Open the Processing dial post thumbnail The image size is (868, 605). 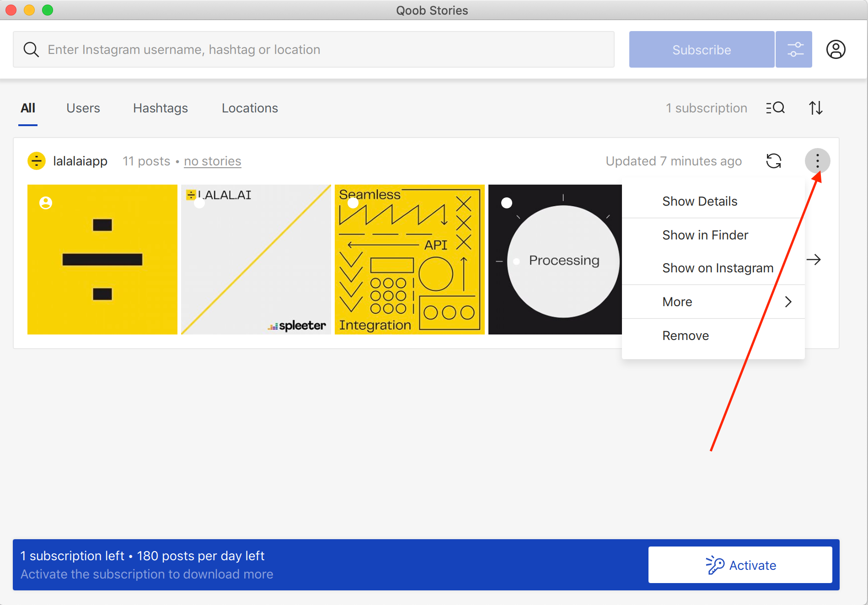555,260
